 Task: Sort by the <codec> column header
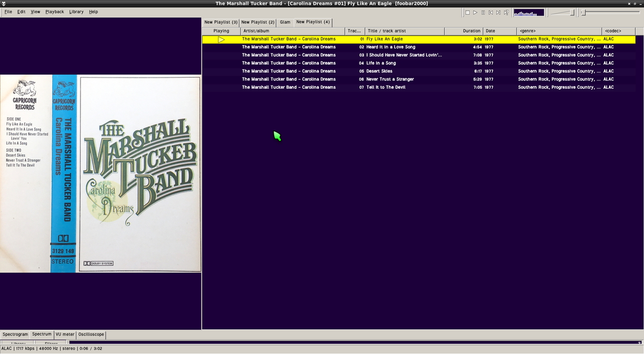tap(618, 31)
